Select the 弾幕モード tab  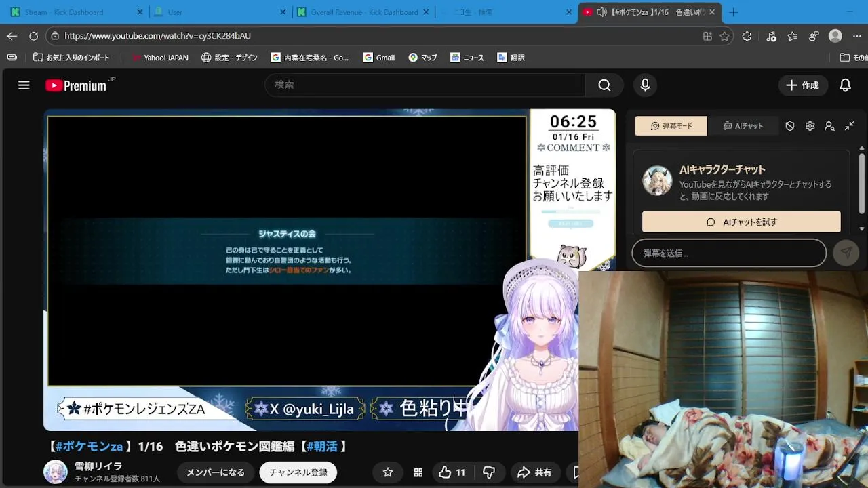[x=671, y=126]
